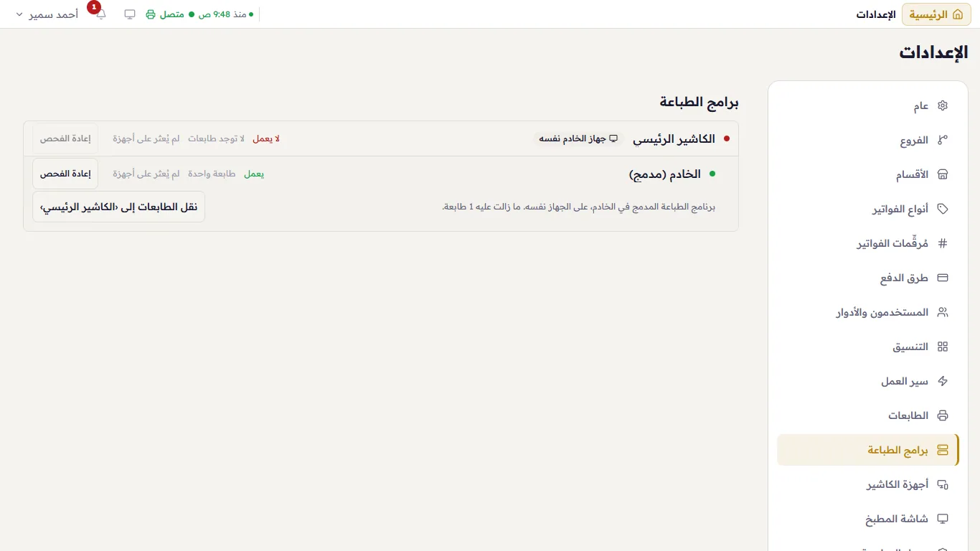The image size is (980, 551).
Task: Click لم يُعثَر على أجهزة in الكاشير الرئيسي row
Action: click(x=146, y=138)
